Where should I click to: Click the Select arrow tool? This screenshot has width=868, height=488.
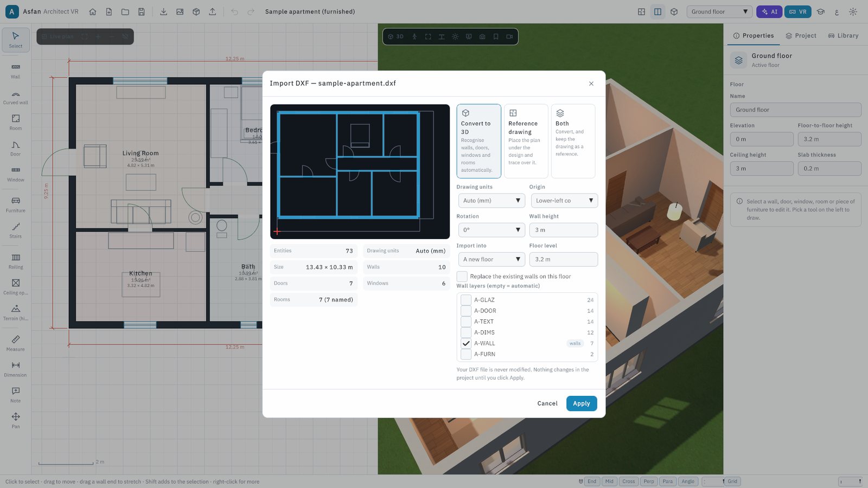(16, 40)
